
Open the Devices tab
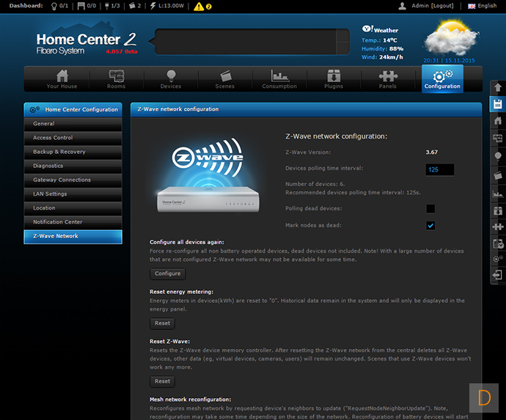click(171, 79)
